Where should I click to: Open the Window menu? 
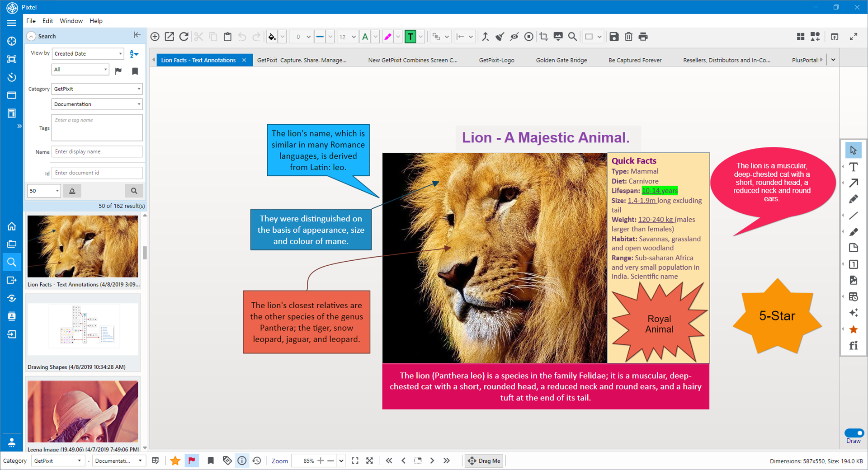tap(71, 21)
